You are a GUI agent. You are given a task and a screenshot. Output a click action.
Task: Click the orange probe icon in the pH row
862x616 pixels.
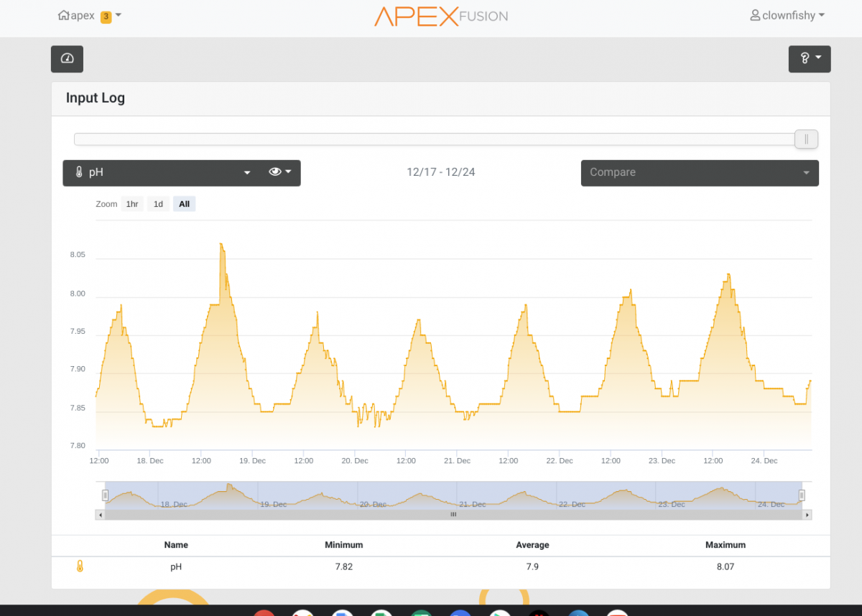80,566
